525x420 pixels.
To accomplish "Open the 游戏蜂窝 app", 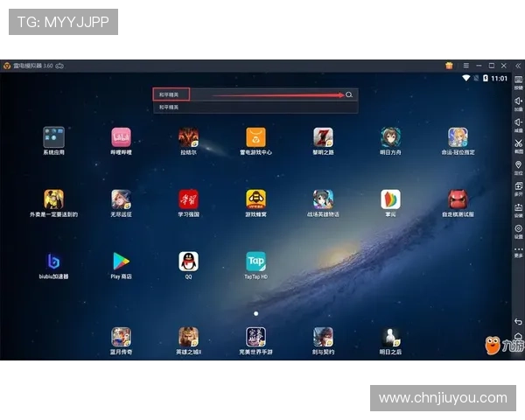I will [255, 199].
